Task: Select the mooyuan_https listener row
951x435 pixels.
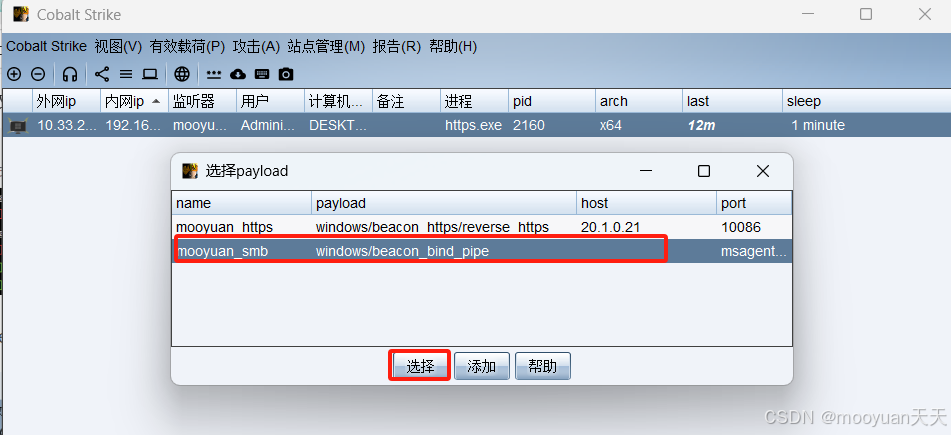Action: click(x=482, y=227)
